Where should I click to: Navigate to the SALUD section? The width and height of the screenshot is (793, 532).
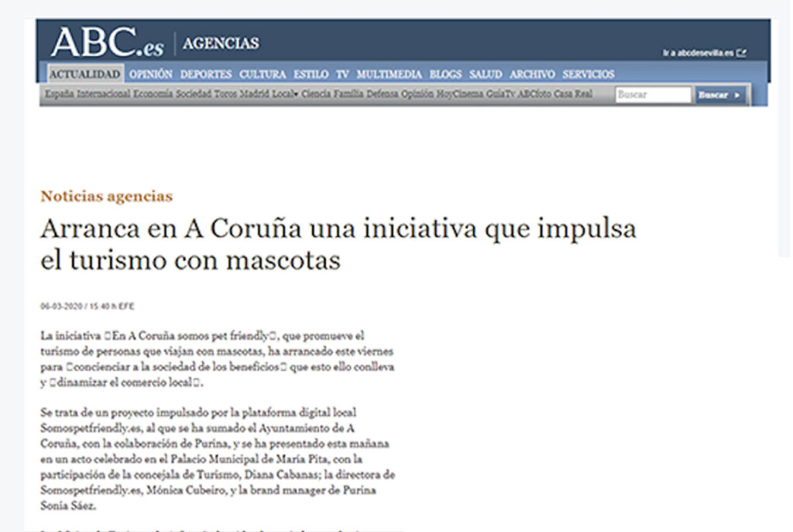(486, 74)
